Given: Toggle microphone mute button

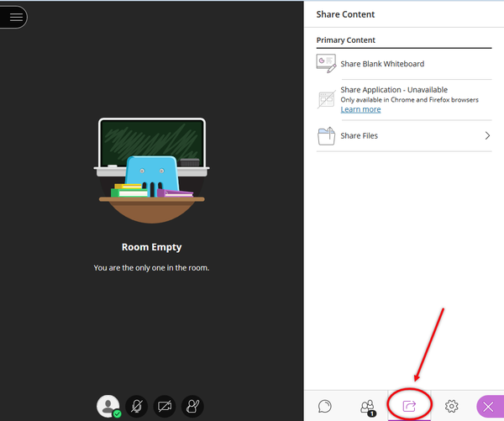Looking at the screenshot, I should (x=136, y=406).
